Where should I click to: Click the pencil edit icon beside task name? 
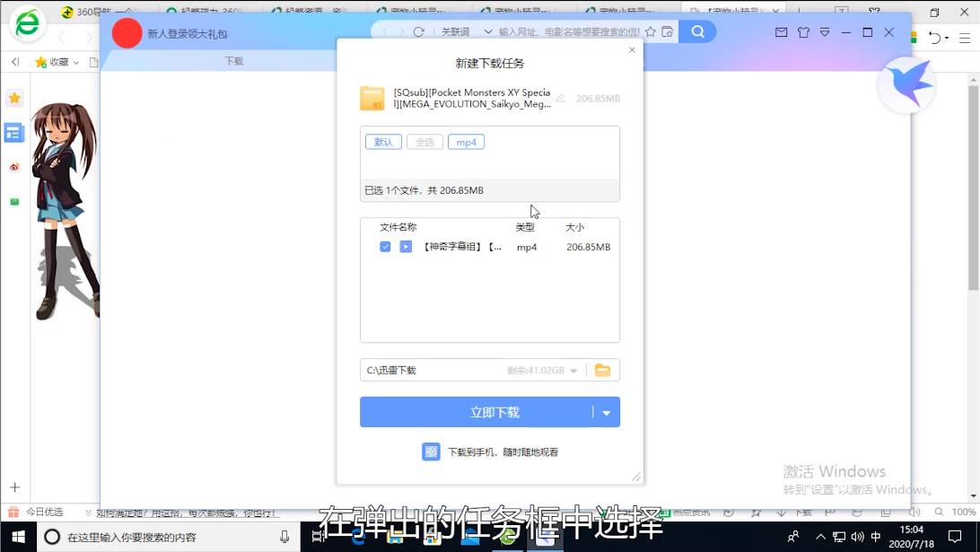point(561,98)
